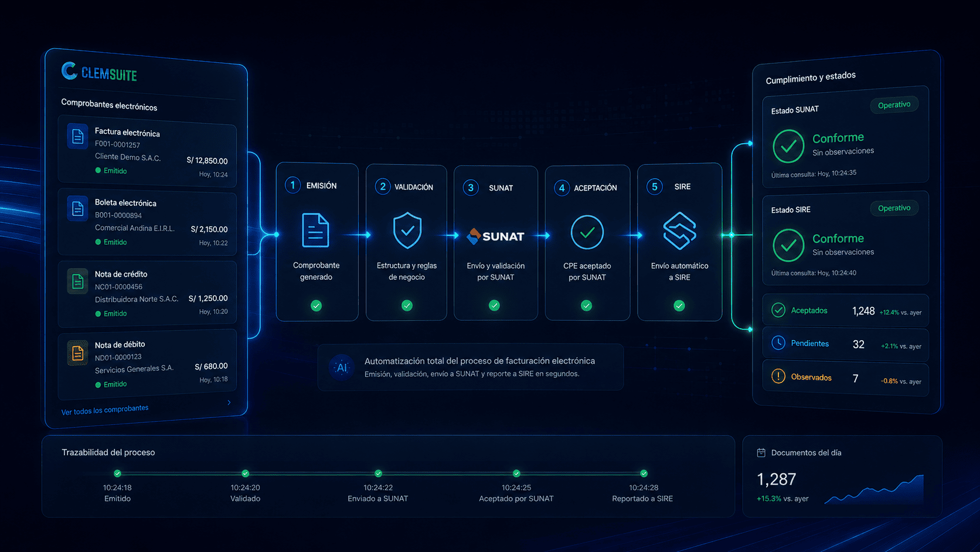980x552 pixels.
Task: Click the step number 1 badge for Emisión
Action: click(x=293, y=185)
